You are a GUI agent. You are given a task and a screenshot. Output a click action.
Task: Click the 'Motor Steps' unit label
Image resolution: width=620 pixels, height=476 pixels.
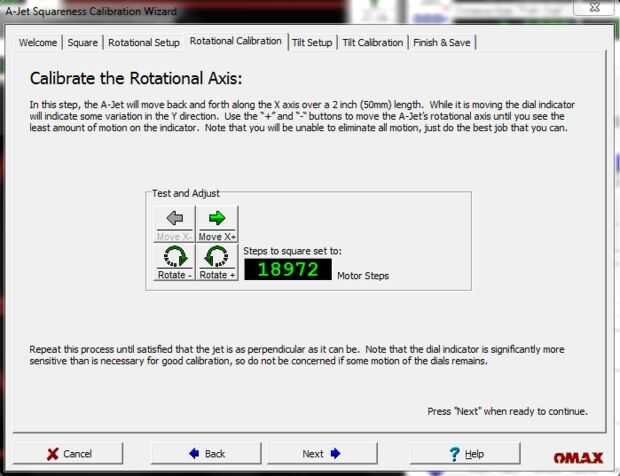point(363,276)
